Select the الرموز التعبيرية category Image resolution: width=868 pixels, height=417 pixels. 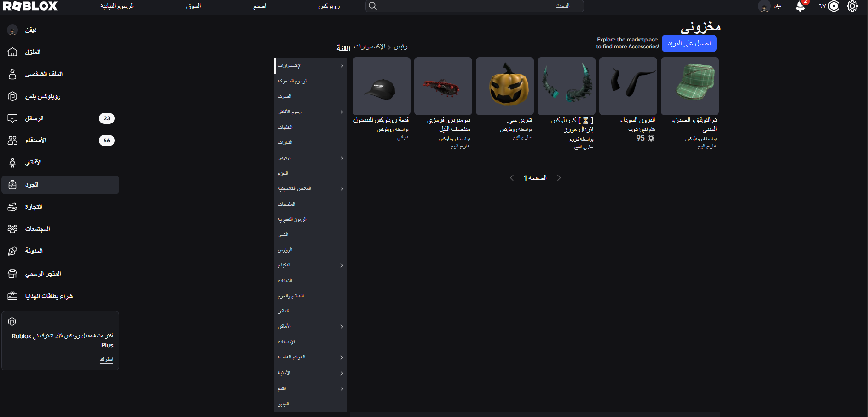pyautogui.click(x=311, y=219)
